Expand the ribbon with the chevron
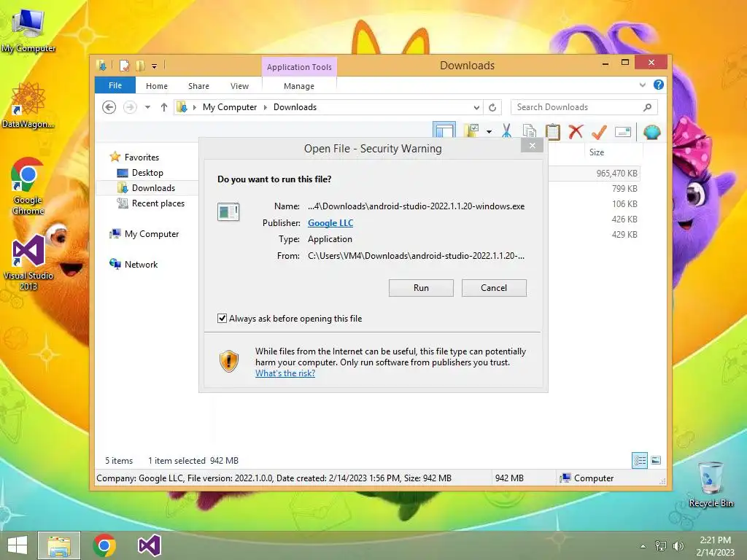This screenshot has height=560, width=747. (x=642, y=85)
